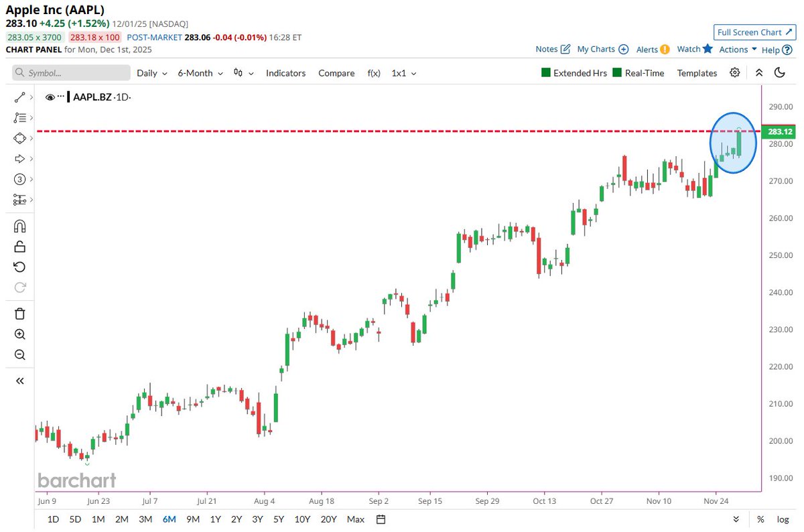The height and width of the screenshot is (532, 804).
Task: Open the 6-Month period dropdown
Action: click(x=200, y=73)
